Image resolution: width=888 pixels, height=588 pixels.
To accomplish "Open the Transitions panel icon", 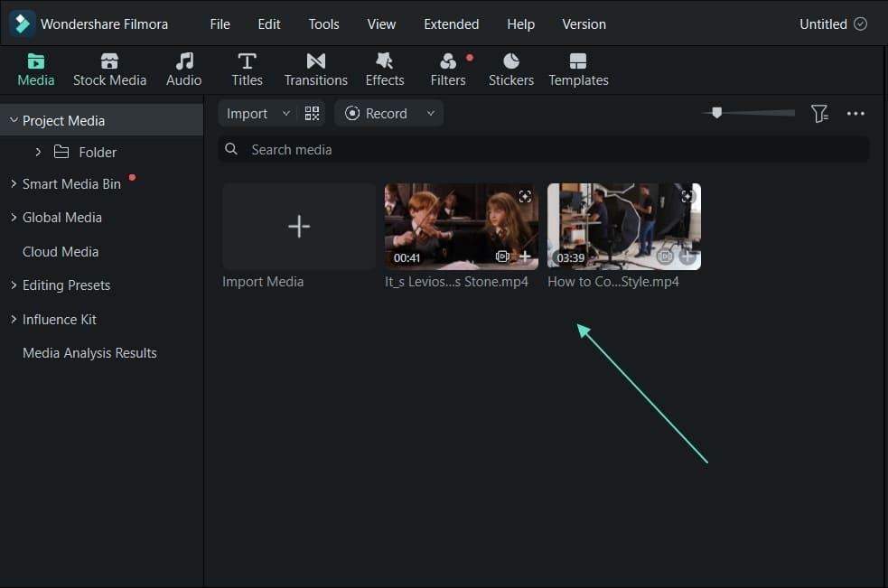I will pyautogui.click(x=316, y=61).
